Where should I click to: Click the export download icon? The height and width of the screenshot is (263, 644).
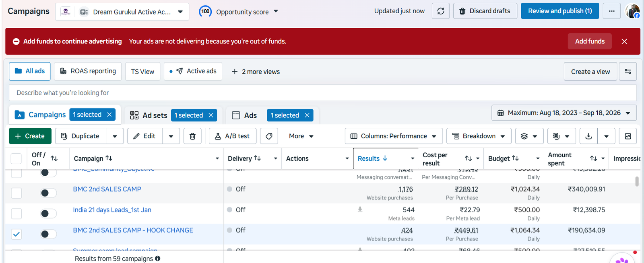[588, 136]
